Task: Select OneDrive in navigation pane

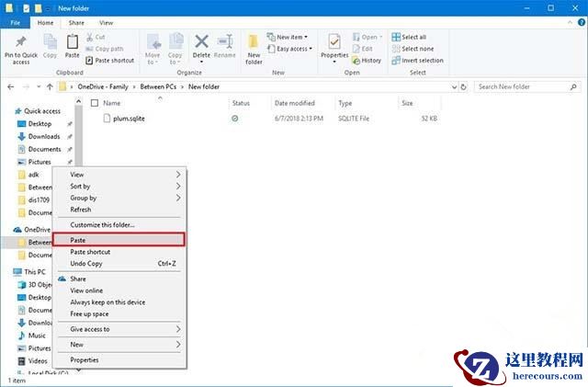Action: [31, 229]
